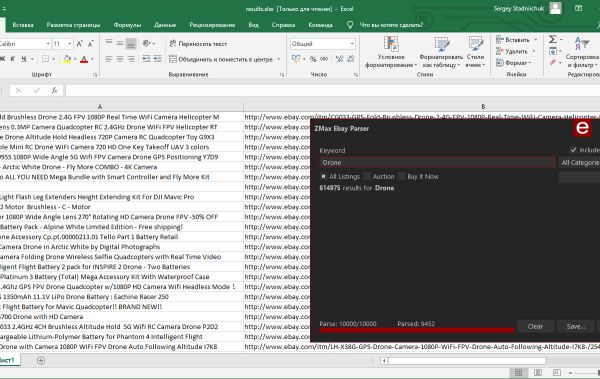
Task: Select the Auction option in ZMax parser
Action: (x=367, y=176)
